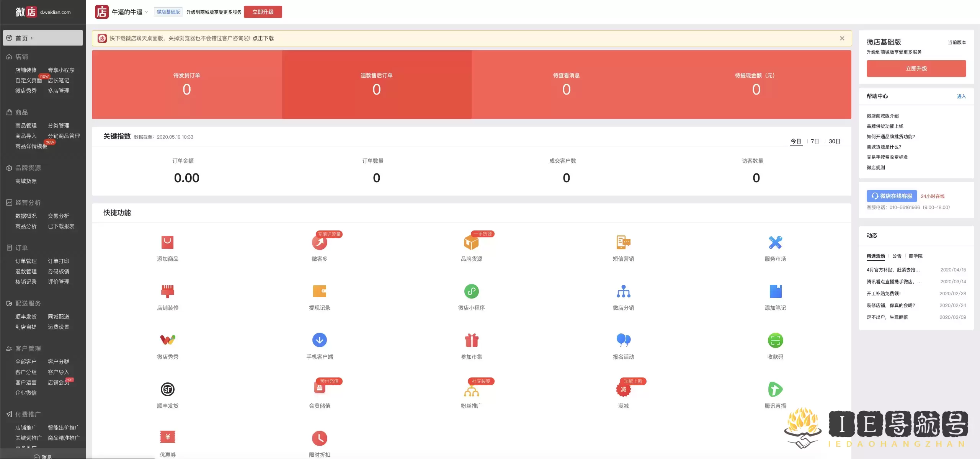
Task: Open the 微店小程序 green icon
Action: click(x=471, y=291)
